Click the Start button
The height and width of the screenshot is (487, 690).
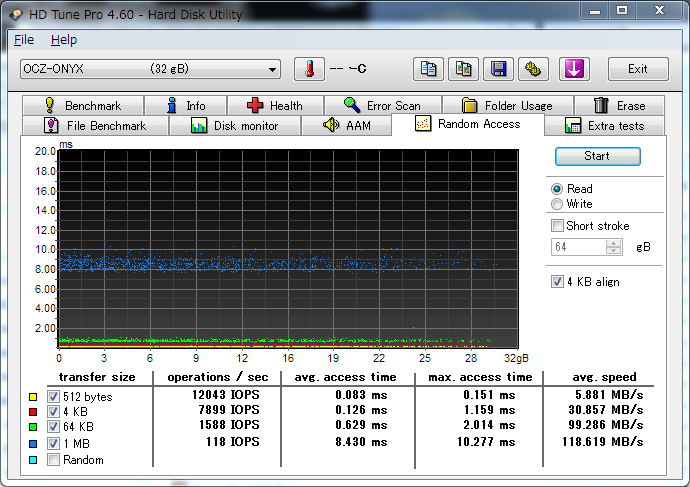click(597, 156)
